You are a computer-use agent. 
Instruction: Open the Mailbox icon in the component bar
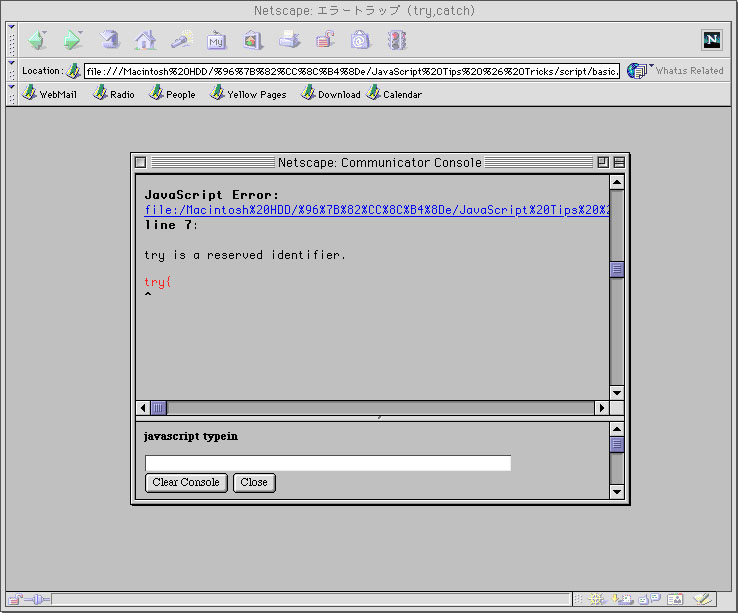pos(622,599)
